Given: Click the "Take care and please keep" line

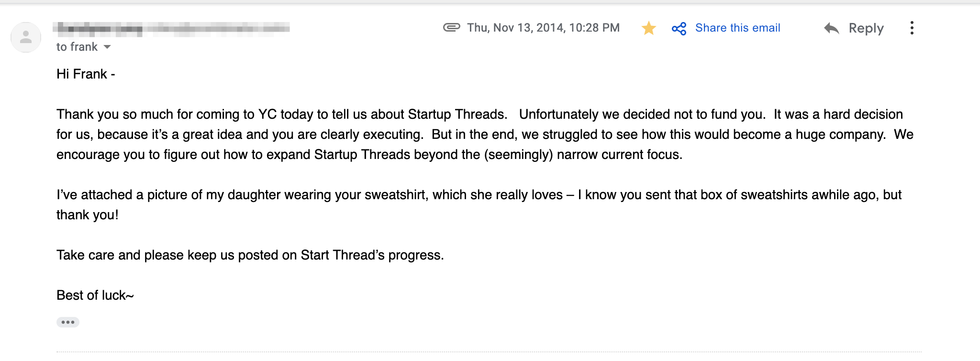Looking at the screenshot, I should (x=250, y=255).
